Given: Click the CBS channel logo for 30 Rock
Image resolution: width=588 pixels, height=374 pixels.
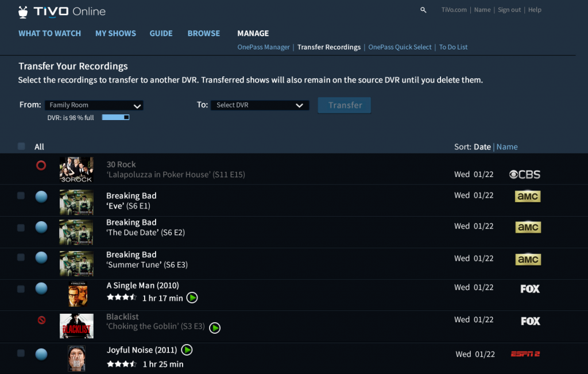Looking at the screenshot, I should pyautogui.click(x=525, y=175).
